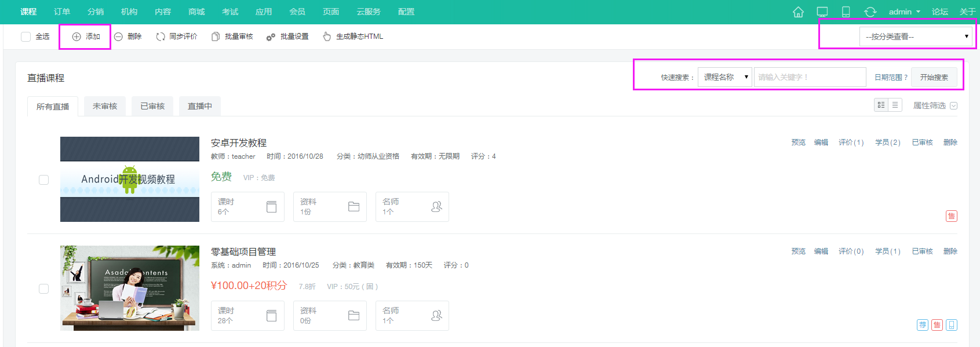Open the 按分类查看 category dropdown

coord(915,36)
